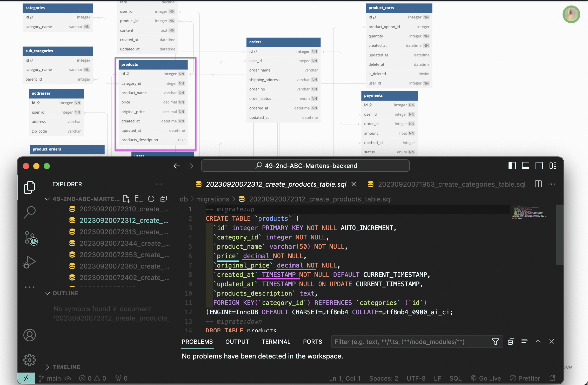Screen dimensions: 588x385
Task: Click Ln 1, Col 1 cursor position
Action: 345,378
